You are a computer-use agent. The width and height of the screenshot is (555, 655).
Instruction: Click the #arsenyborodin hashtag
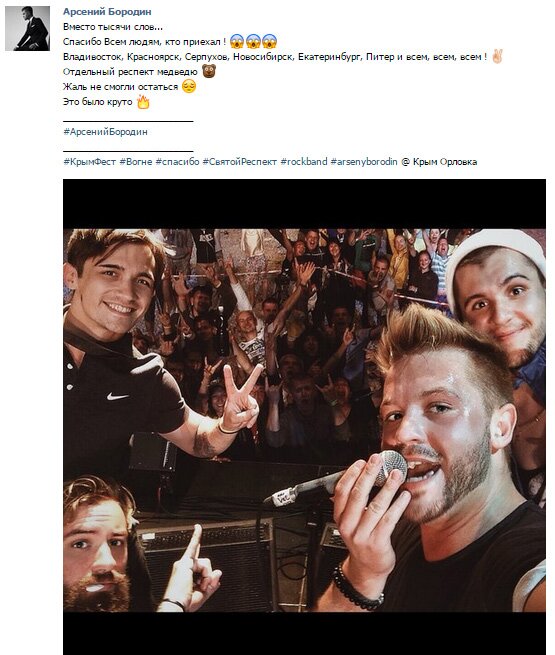click(x=364, y=162)
